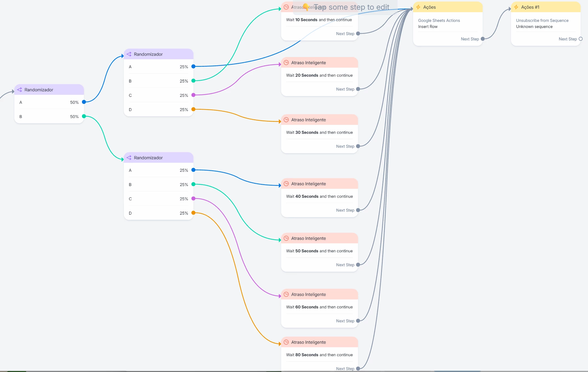Viewport: 588px width, 372px height.
Task: Click clock icon of the 80 Seconds delay
Action: (x=286, y=342)
